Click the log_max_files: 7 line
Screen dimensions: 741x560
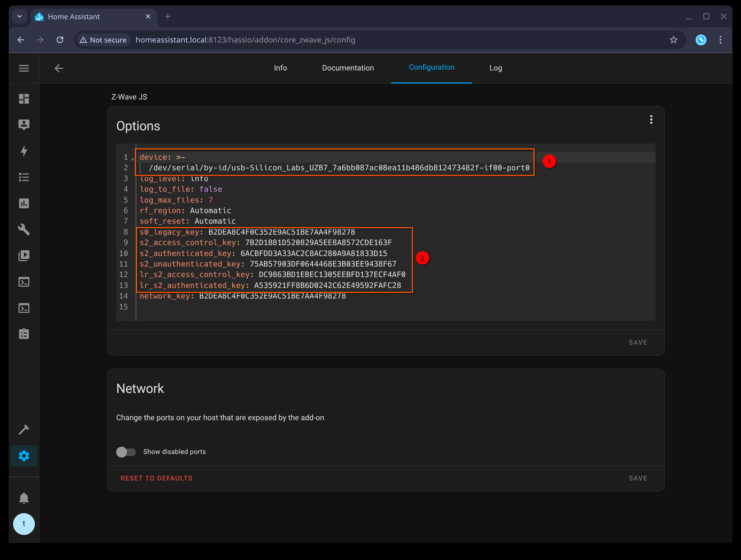[x=176, y=200]
